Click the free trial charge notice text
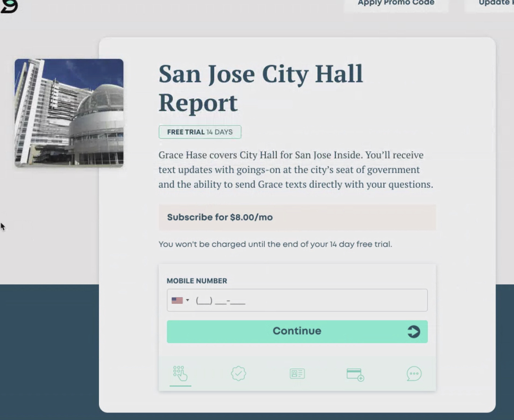This screenshot has height=420, width=514. click(x=275, y=244)
